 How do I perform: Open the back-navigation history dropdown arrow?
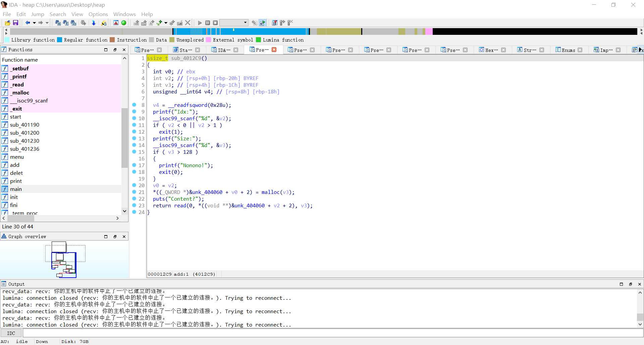(34, 23)
